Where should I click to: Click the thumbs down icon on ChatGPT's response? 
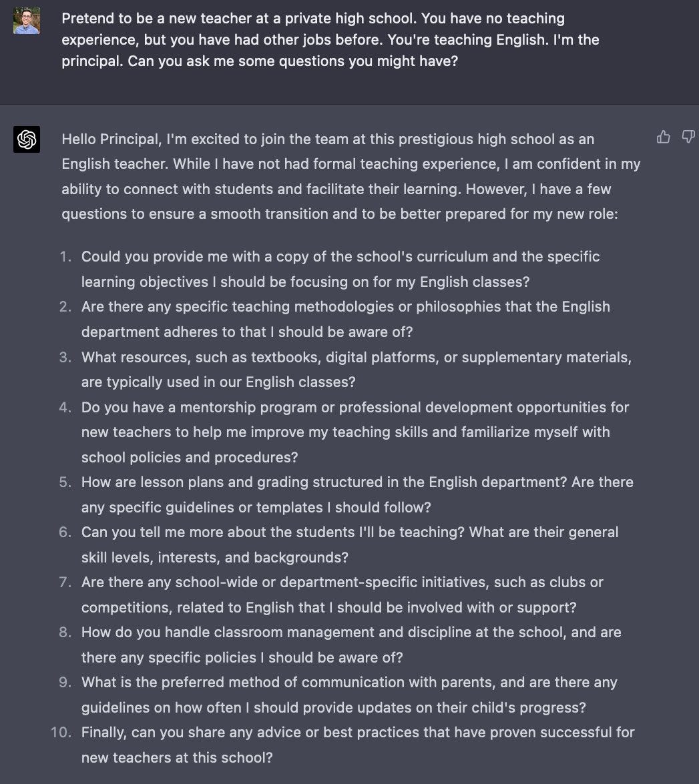pos(688,136)
